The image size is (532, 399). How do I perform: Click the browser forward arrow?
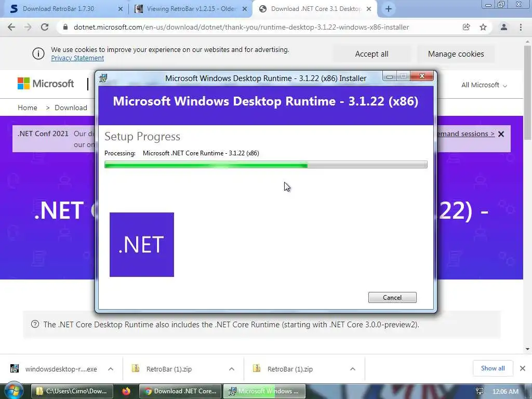pos(28,27)
